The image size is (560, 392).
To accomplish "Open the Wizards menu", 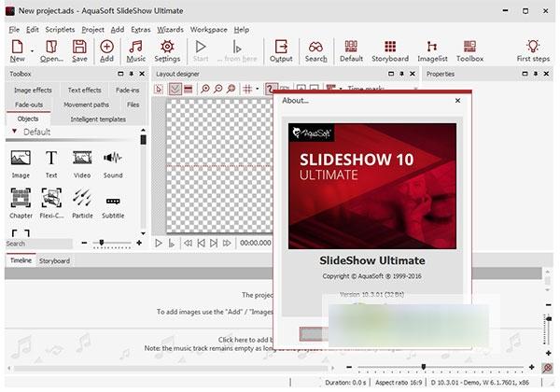I will click(171, 30).
